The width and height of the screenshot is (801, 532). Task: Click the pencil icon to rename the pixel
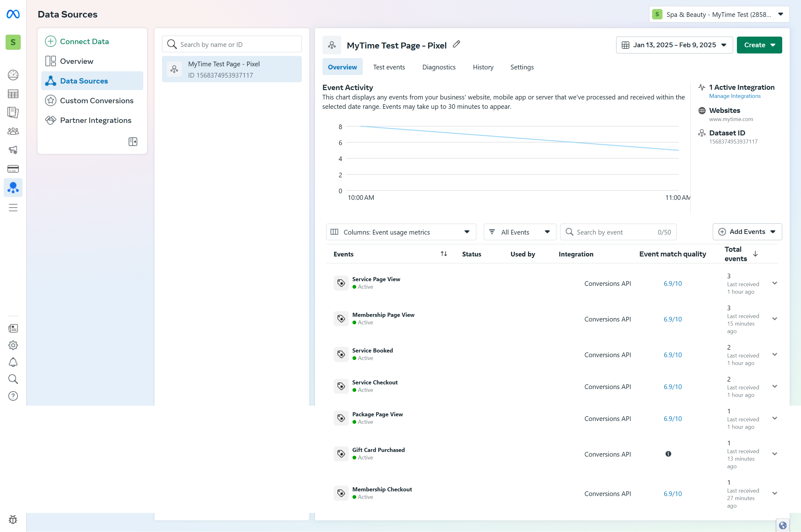click(456, 44)
